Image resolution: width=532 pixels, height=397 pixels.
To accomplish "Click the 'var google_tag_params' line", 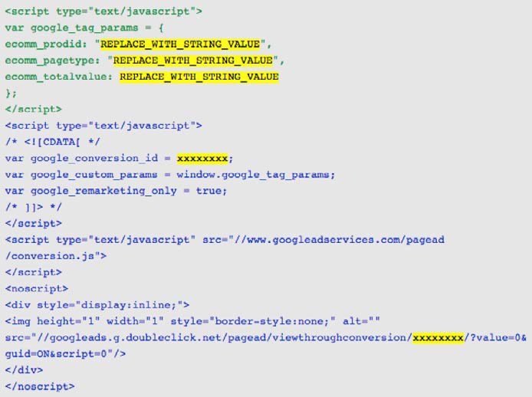I will tap(84, 28).
